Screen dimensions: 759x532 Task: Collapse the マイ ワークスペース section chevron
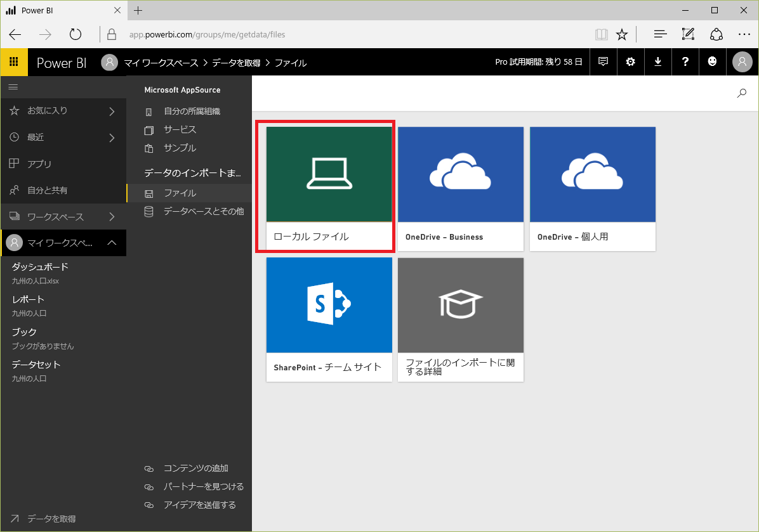pyautogui.click(x=112, y=243)
